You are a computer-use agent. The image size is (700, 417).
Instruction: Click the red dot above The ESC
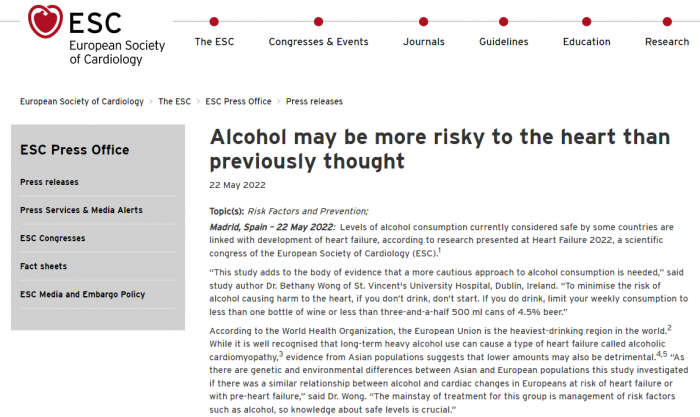[213, 20]
